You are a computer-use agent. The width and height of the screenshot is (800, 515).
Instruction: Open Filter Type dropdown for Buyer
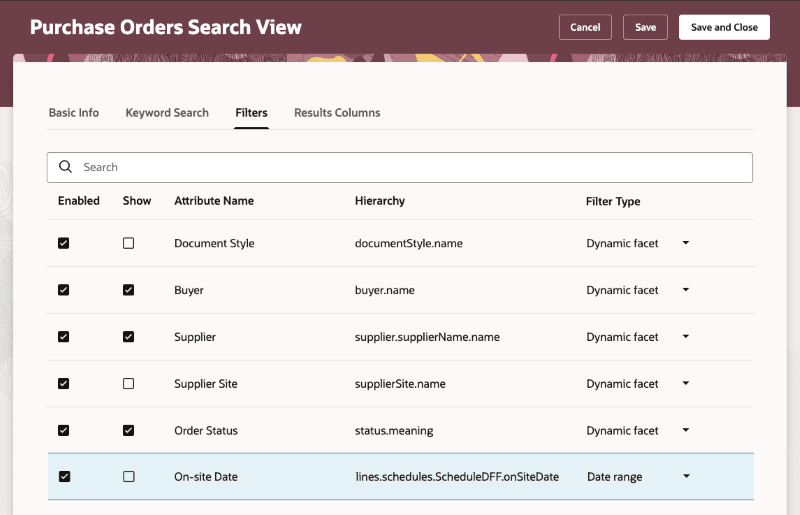click(x=686, y=290)
